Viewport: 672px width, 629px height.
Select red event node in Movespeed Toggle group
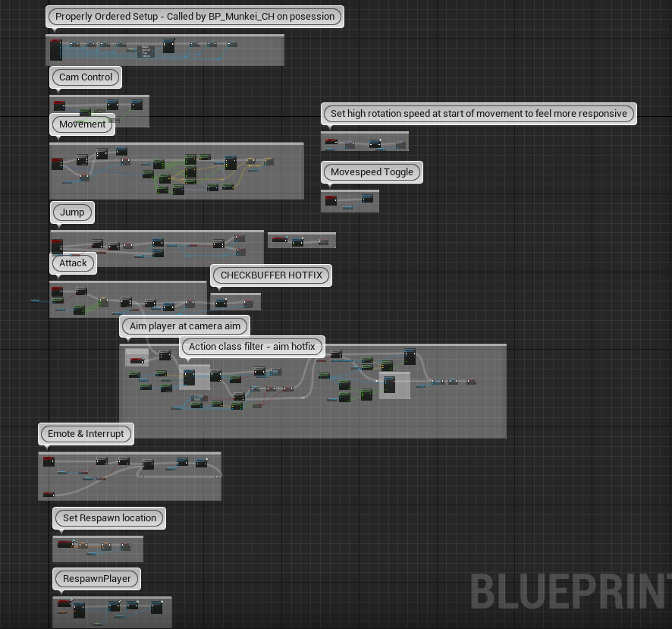point(331,200)
